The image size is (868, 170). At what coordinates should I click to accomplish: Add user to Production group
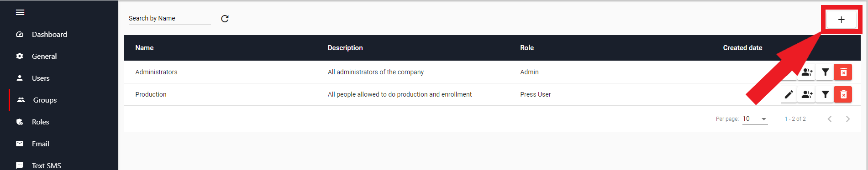[x=807, y=94]
